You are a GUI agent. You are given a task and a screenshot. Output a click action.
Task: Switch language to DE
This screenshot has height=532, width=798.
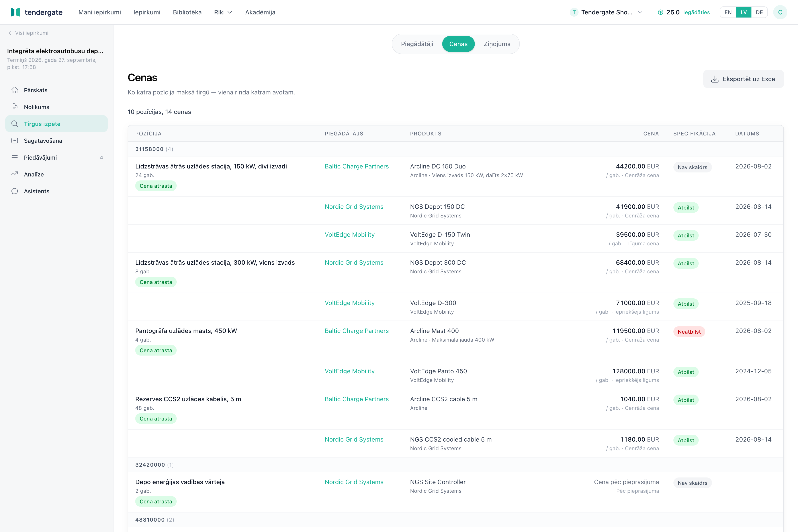tap(759, 12)
